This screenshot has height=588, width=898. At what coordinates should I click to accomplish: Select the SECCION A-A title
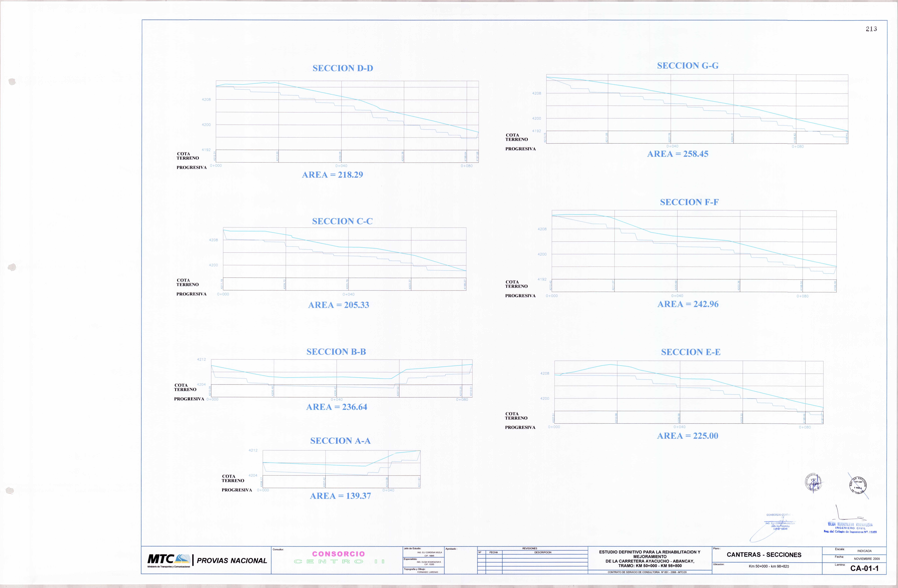(x=340, y=441)
